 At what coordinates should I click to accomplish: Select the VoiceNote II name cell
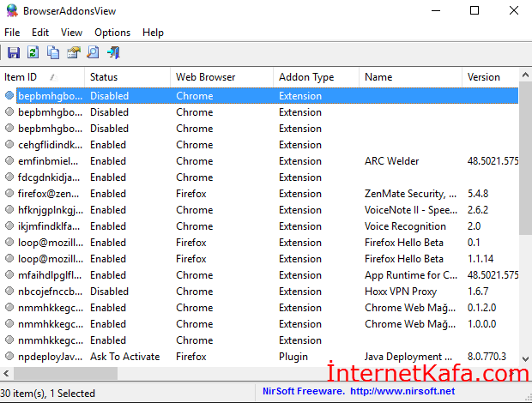410,210
